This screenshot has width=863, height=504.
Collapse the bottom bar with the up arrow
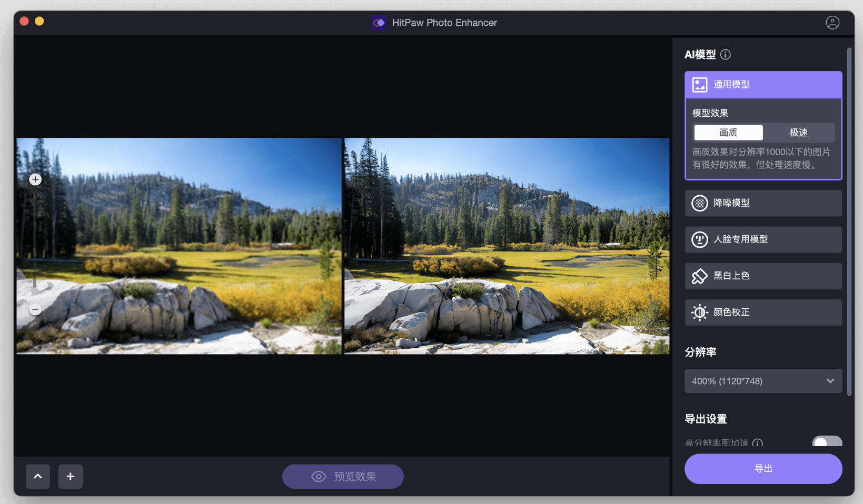[37, 476]
